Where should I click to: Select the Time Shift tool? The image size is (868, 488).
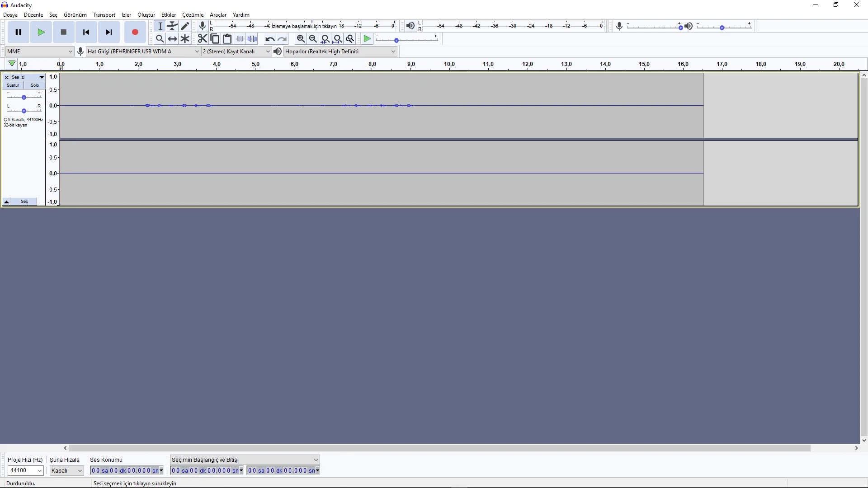pyautogui.click(x=172, y=39)
